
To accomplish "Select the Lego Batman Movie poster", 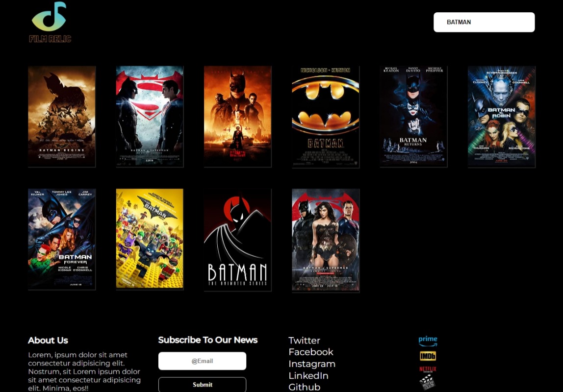I will pyautogui.click(x=150, y=239).
